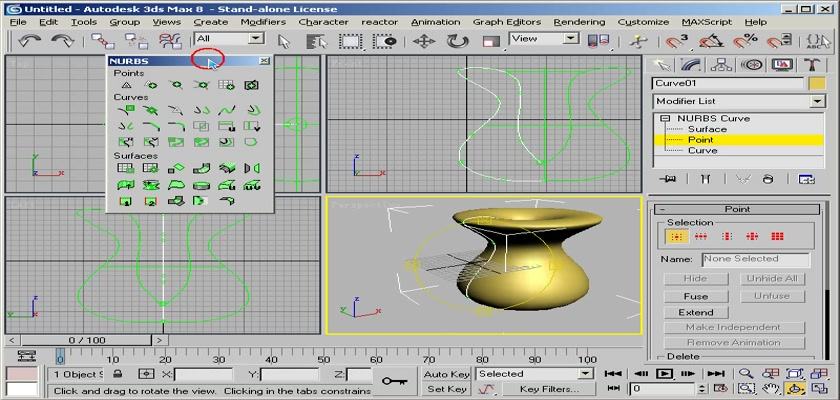This screenshot has height=400, width=840.
Task: Toggle the Angle Snap button
Action: tap(711, 41)
